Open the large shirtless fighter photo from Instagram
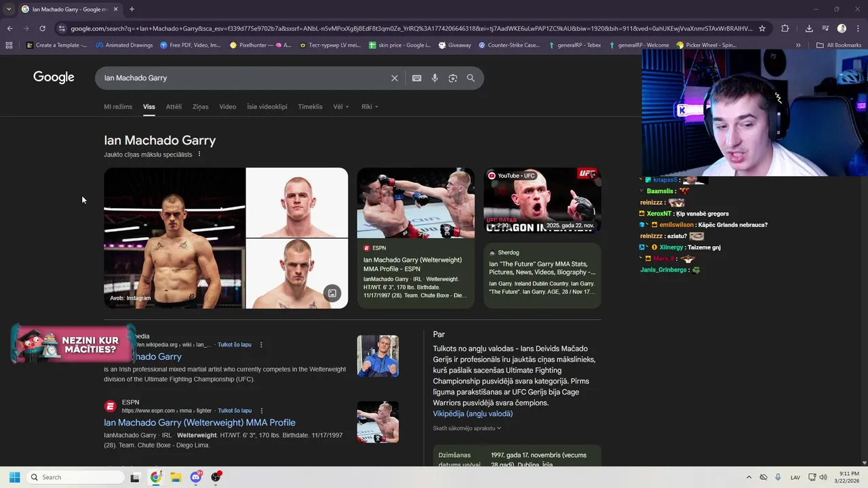This screenshot has height=488, width=868. [174, 238]
